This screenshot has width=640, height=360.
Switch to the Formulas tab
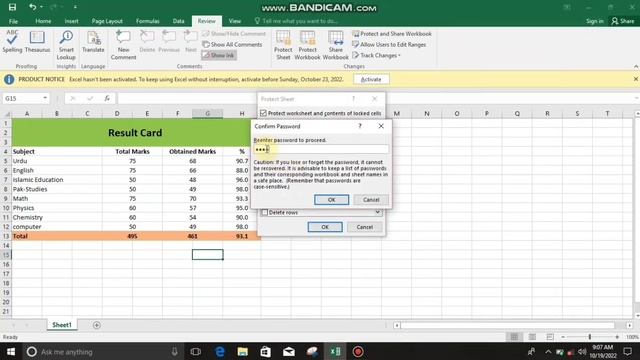click(148, 21)
